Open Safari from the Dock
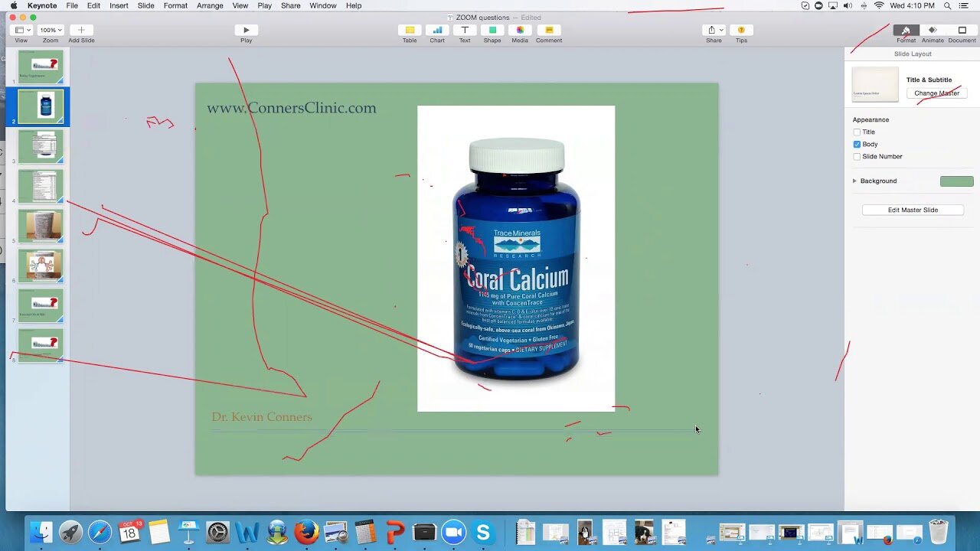Image resolution: width=980 pixels, height=551 pixels. [100, 532]
